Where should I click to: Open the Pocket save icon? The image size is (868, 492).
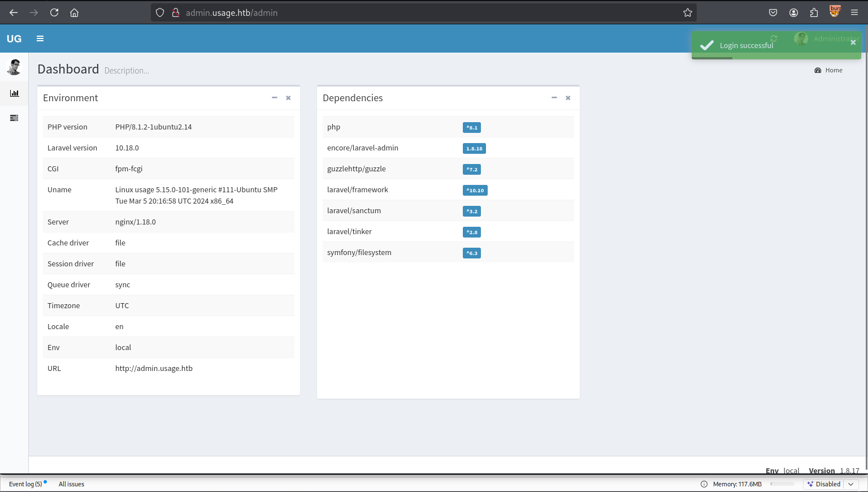pyautogui.click(x=773, y=12)
